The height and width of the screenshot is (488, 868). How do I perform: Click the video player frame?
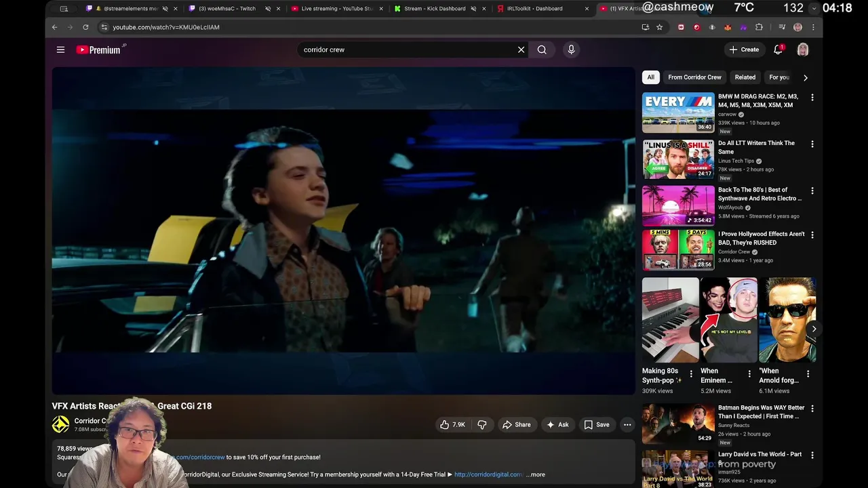coord(343,230)
